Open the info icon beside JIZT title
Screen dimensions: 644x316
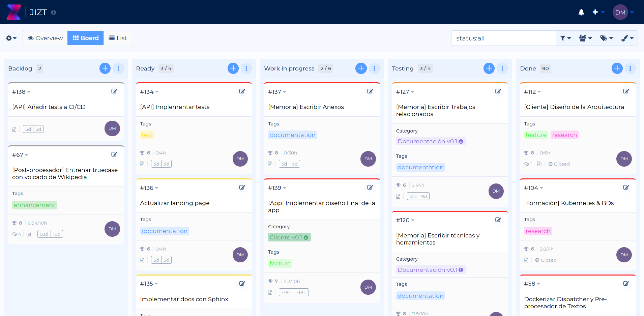point(54,12)
